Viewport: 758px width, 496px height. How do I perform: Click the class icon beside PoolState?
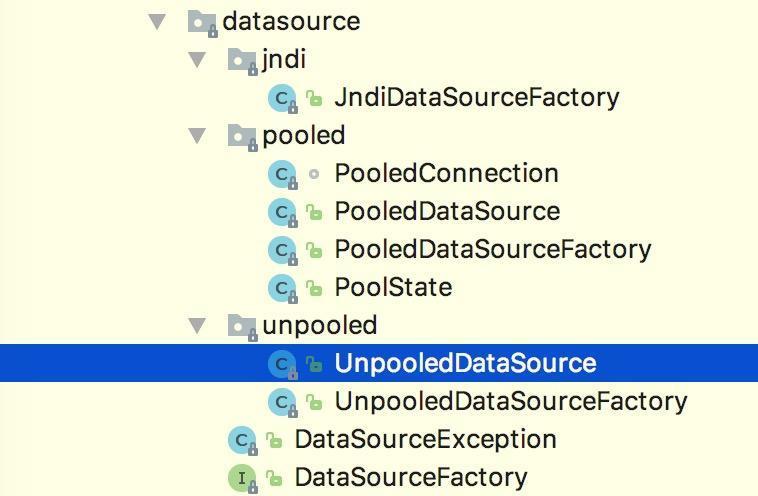point(282,288)
